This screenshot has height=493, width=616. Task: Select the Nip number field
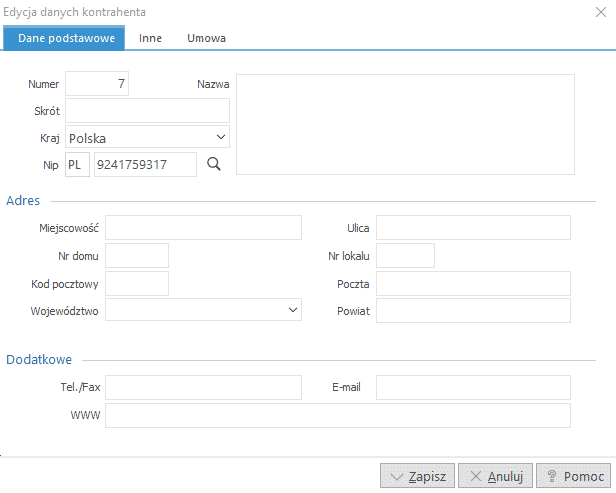point(145,165)
